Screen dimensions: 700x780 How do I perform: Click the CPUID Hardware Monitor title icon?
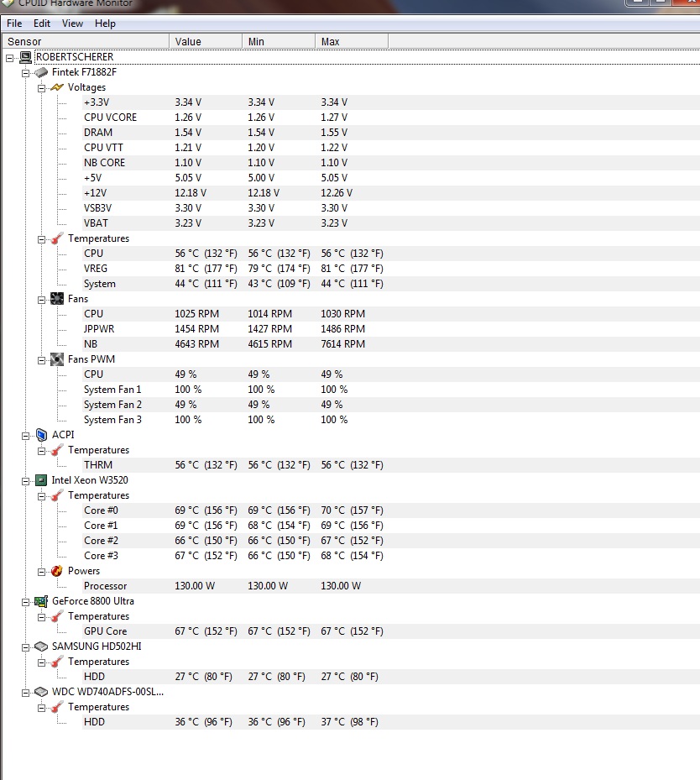[x=8, y=3]
